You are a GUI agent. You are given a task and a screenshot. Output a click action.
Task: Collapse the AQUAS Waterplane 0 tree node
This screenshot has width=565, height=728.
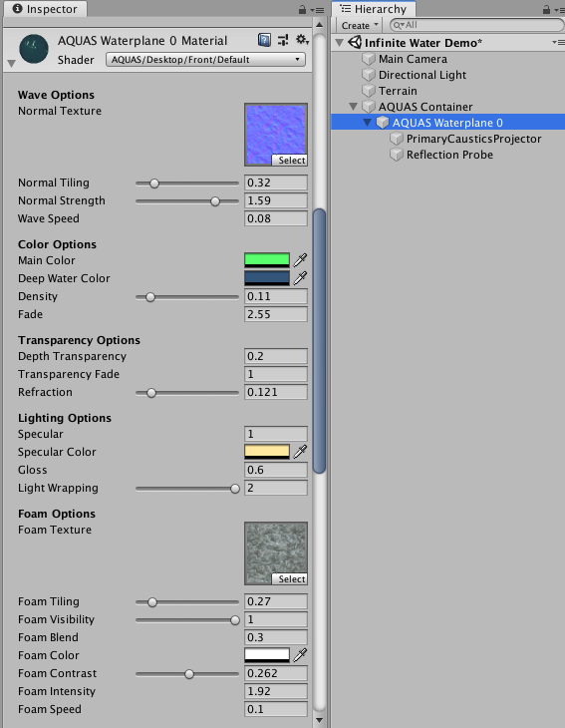[368, 123]
